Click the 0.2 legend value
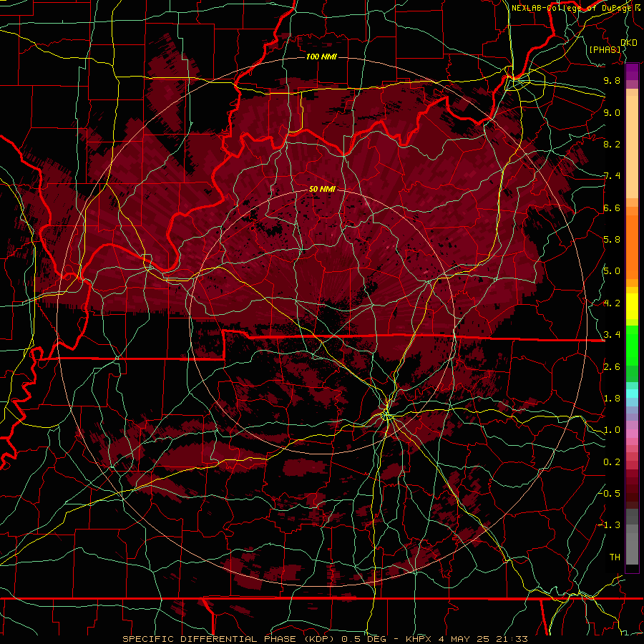 tap(612, 462)
